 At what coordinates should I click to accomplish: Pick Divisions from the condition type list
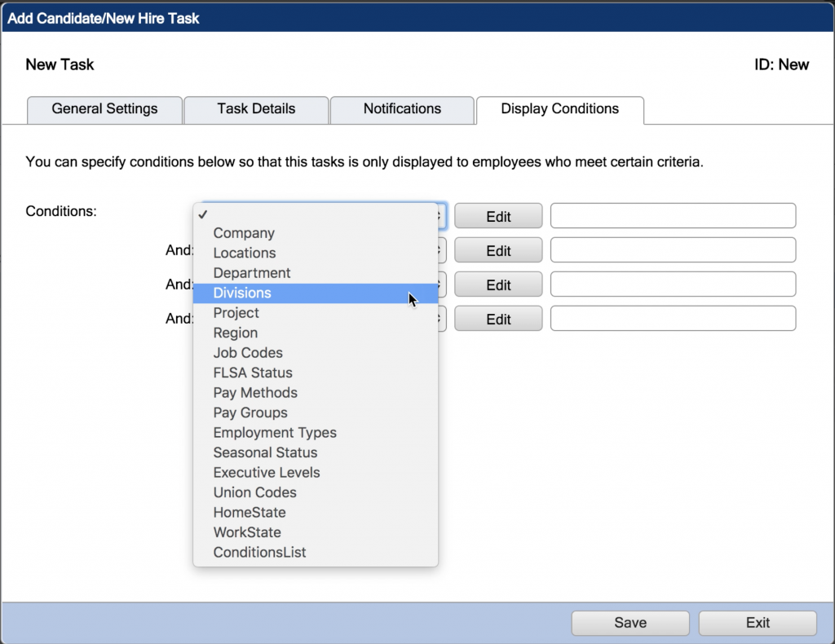pyautogui.click(x=241, y=293)
